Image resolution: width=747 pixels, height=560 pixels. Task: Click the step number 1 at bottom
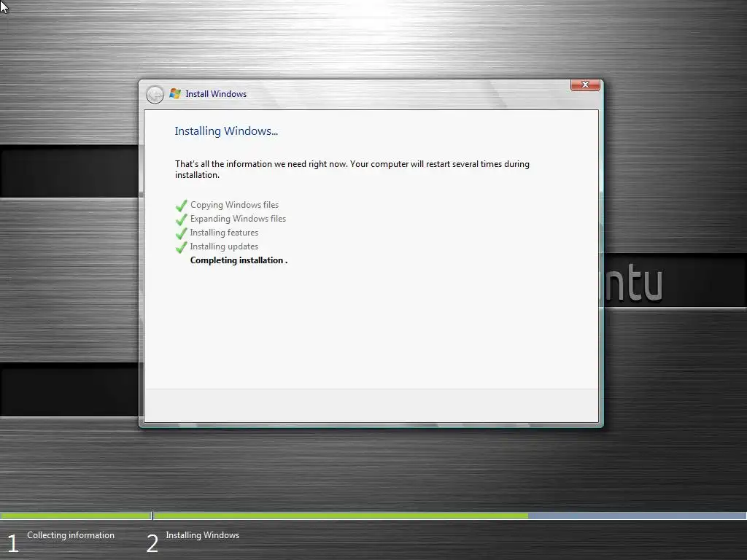13,544
